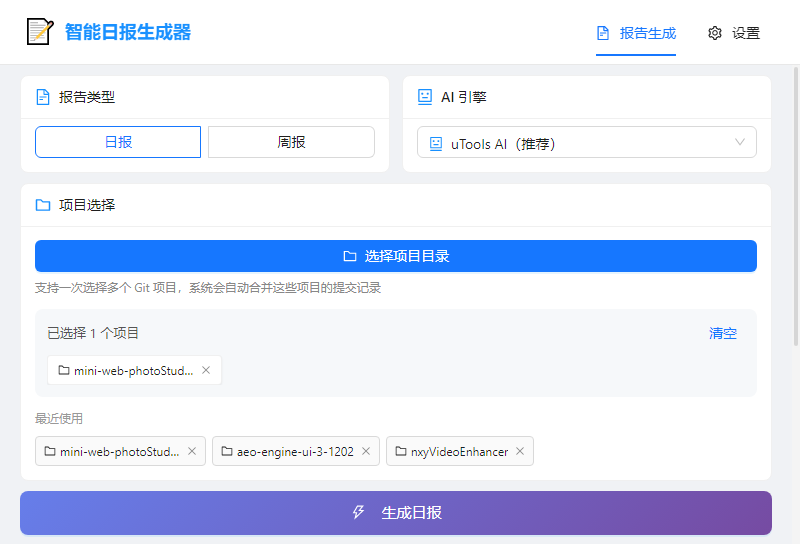Click the 选择项目目录 button
Screen dimensions: 800x544
coord(396,256)
